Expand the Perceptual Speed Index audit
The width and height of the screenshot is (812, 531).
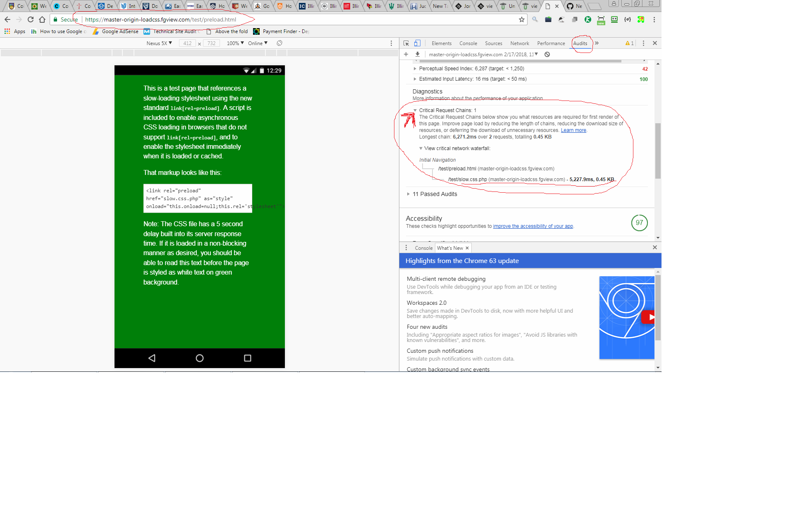pos(415,68)
